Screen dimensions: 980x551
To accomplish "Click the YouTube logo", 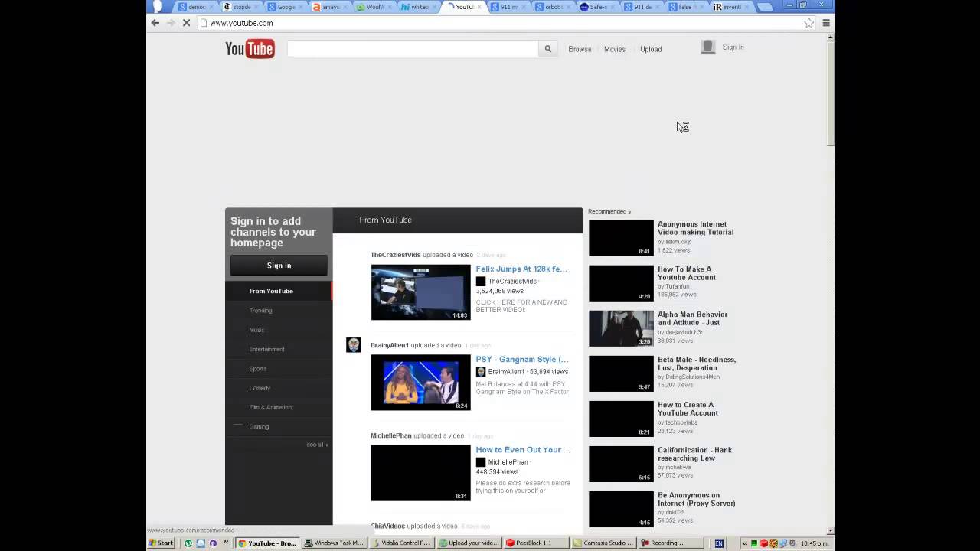I will 250,49.
